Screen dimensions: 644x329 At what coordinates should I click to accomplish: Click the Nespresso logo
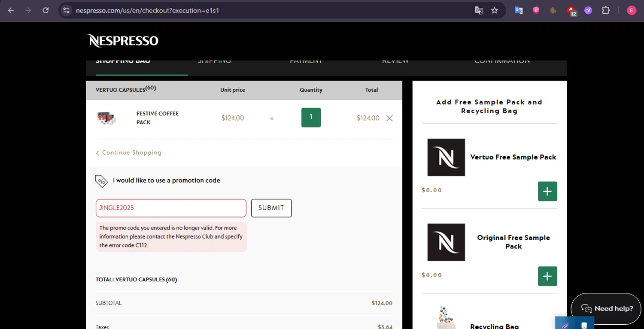(x=123, y=41)
